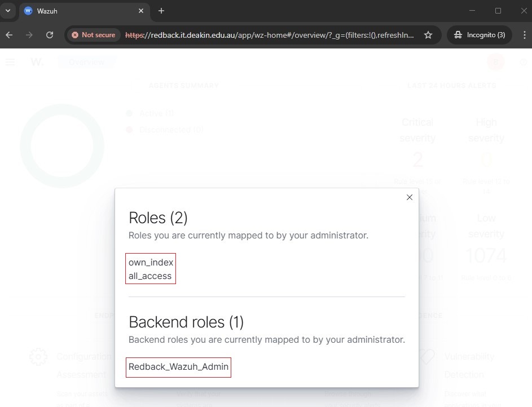Click the Wazuh W. logo
Screen dimensions: 532x407
(37, 62)
